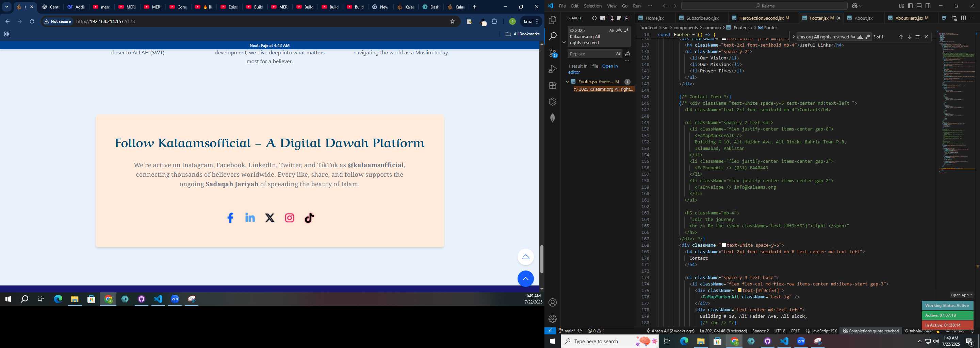This screenshot has width=980, height=348.
Task: Toggle Find in Selection in find widget
Action: [918, 37]
